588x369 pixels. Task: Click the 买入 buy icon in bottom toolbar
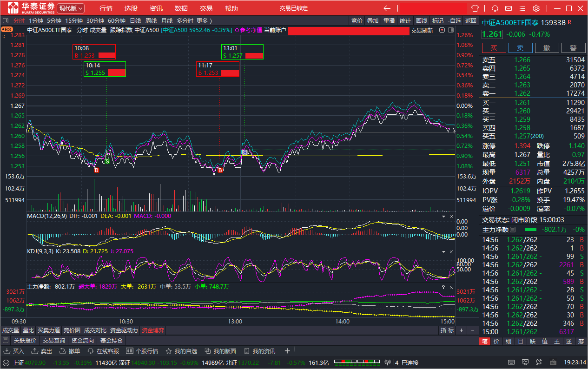(14, 351)
